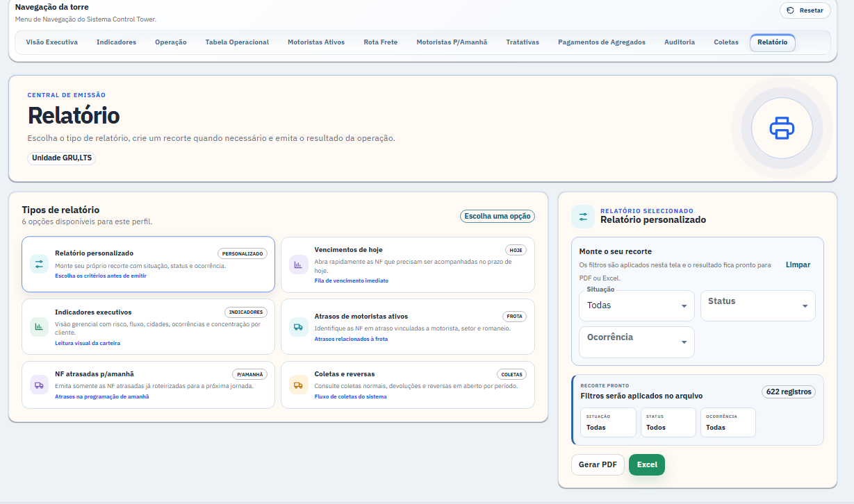854x504 pixels.
Task: Go to the Operação tab
Action: [x=171, y=42]
